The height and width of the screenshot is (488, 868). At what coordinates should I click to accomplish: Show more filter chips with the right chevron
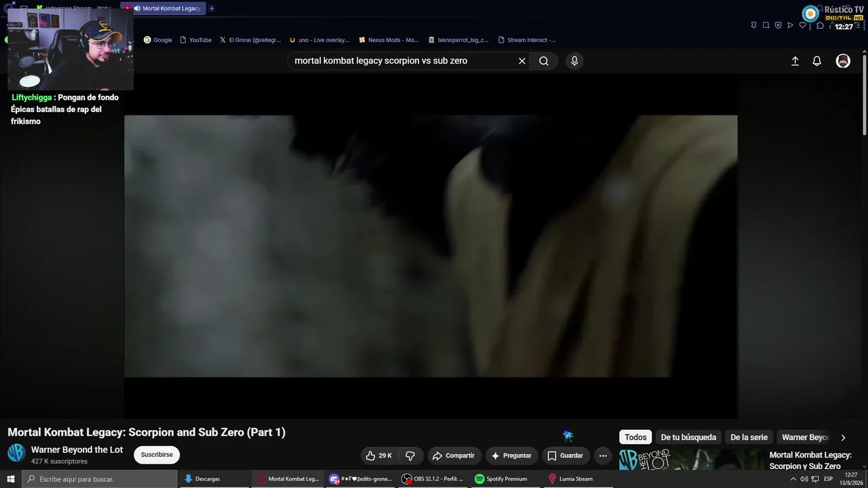(843, 437)
